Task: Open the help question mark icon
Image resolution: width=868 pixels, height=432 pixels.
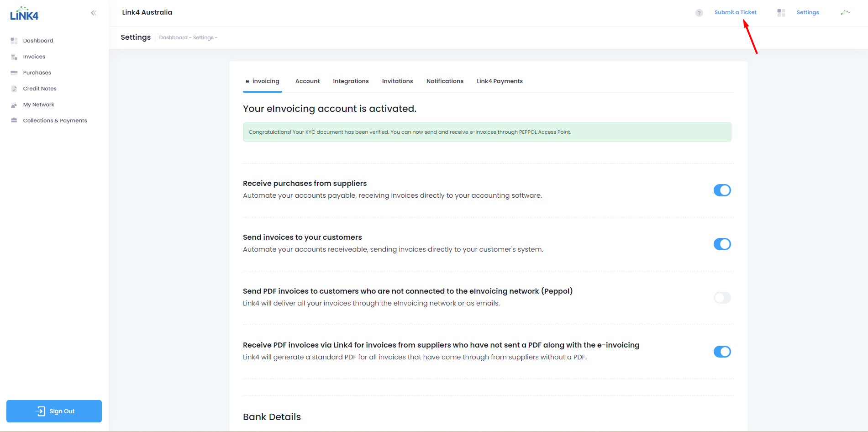Action: (699, 13)
